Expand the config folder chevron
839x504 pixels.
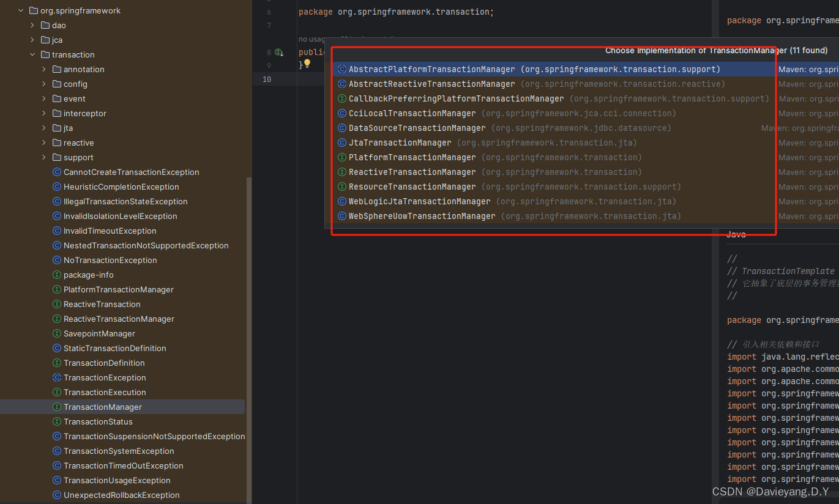44,84
